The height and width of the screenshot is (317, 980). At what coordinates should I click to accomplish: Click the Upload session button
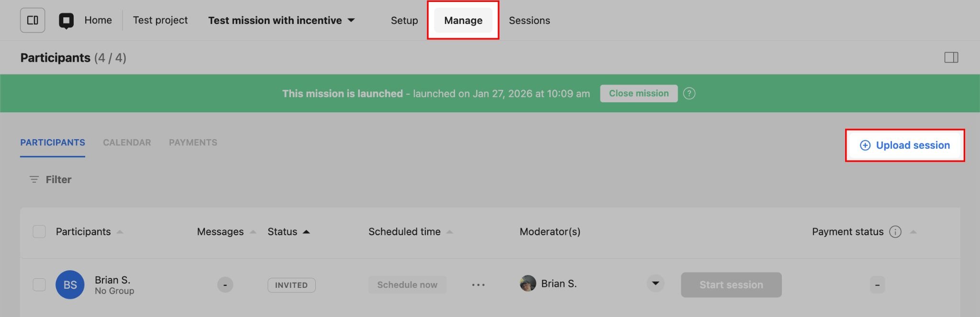tap(904, 145)
